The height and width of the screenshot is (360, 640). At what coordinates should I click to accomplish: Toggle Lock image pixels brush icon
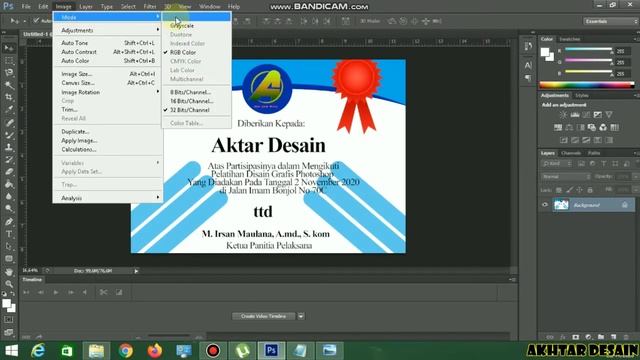569,190
